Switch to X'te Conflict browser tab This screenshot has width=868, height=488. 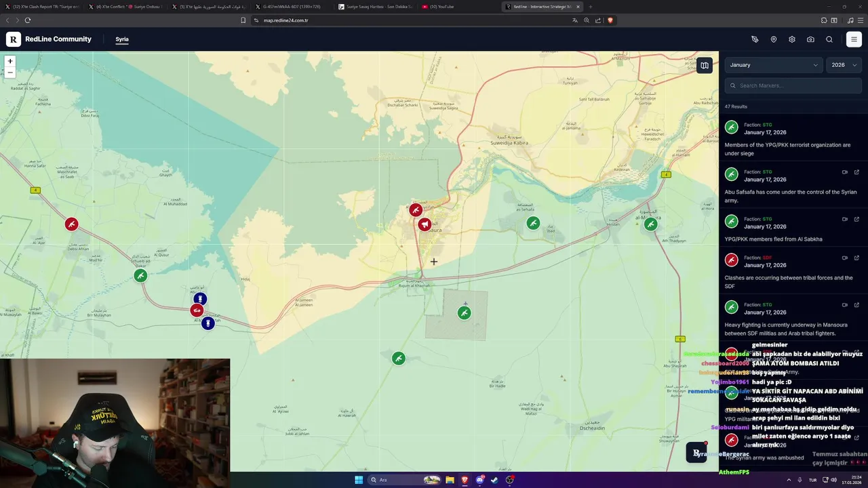[x=125, y=7]
